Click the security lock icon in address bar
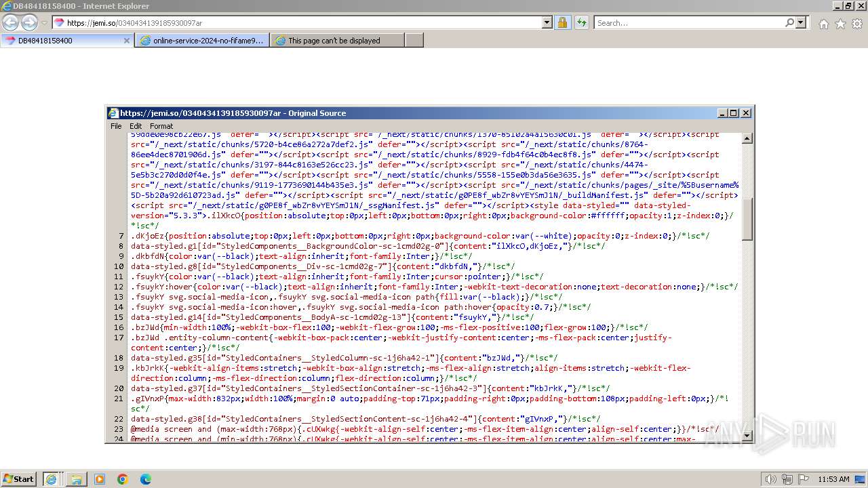This screenshot has height=488, width=868. [x=562, y=22]
